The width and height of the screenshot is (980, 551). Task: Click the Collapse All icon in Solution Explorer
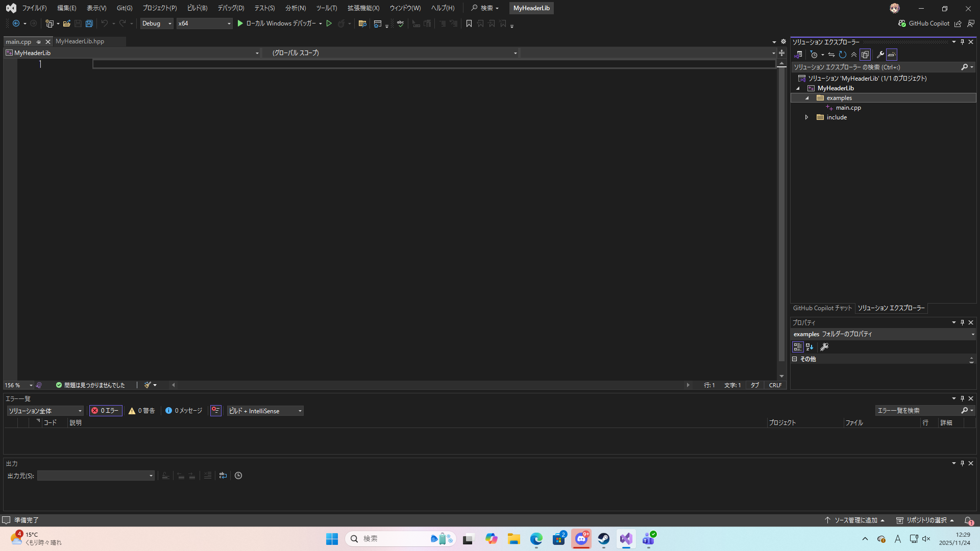tap(854, 55)
